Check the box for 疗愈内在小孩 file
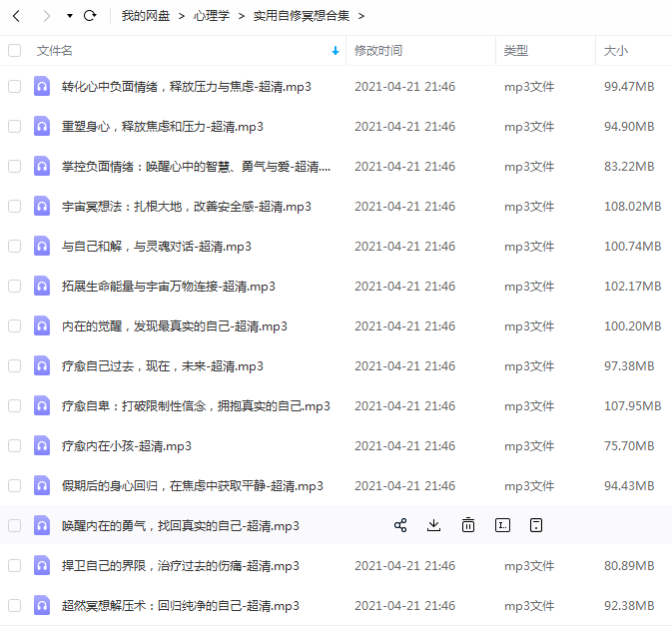672x631 pixels. (15, 446)
